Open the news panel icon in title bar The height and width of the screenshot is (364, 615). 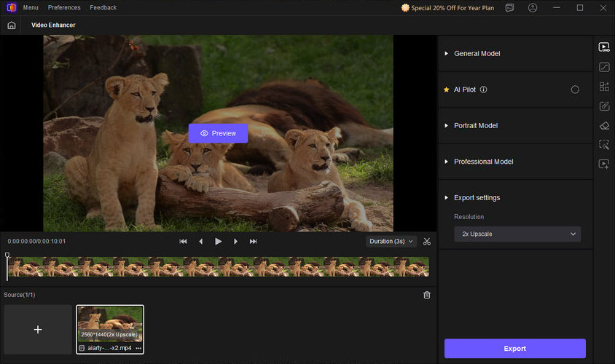pyautogui.click(x=509, y=8)
